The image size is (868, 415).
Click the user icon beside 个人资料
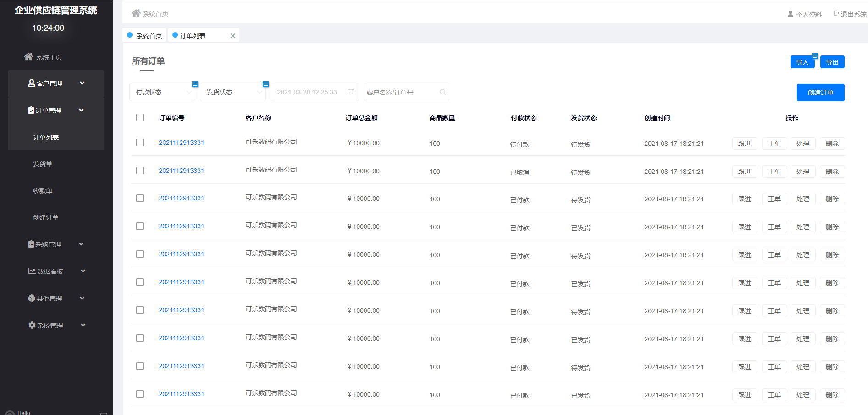point(791,14)
